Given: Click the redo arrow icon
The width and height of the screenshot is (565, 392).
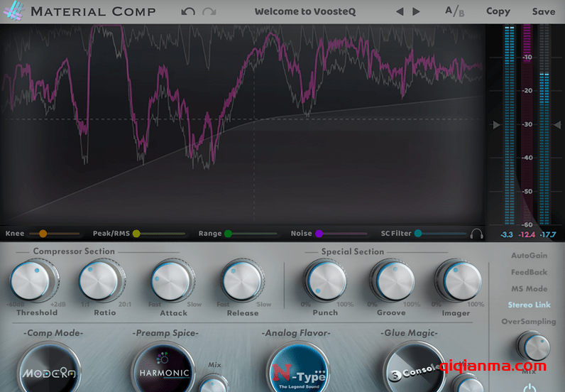Looking at the screenshot, I should (209, 11).
